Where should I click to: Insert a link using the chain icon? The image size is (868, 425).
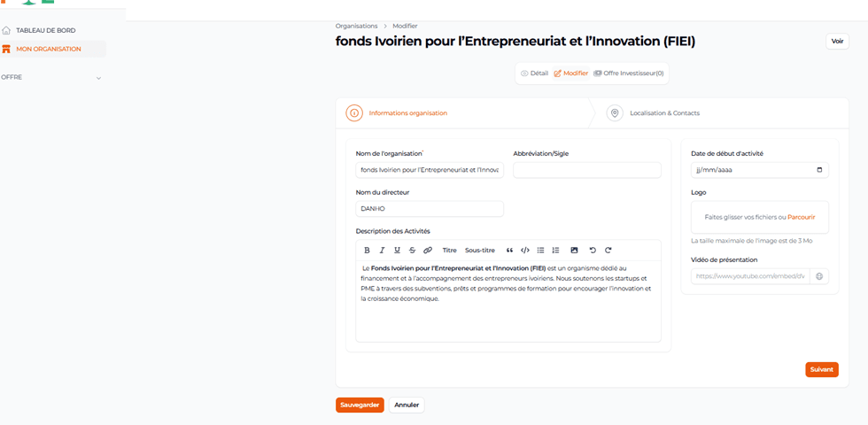coord(428,251)
